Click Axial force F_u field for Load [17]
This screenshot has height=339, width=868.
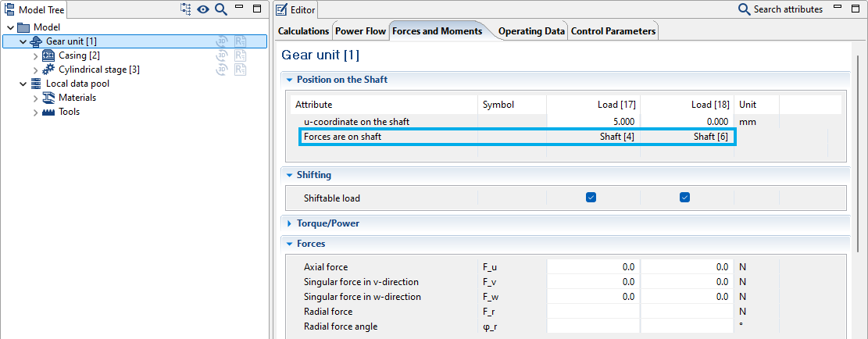pyautogui.click(x=594, y=267)
